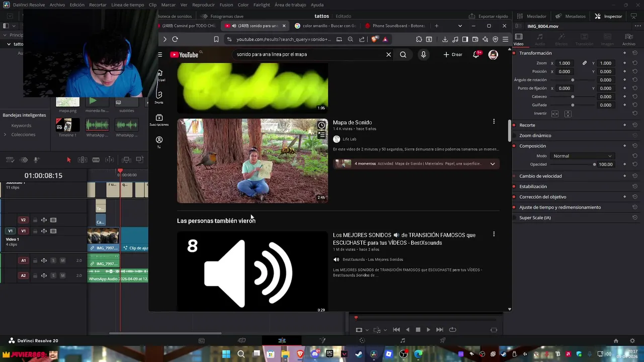Click Crear button on YouTube
The height and width of the screenshot is (362, 644).
(453, 54)
